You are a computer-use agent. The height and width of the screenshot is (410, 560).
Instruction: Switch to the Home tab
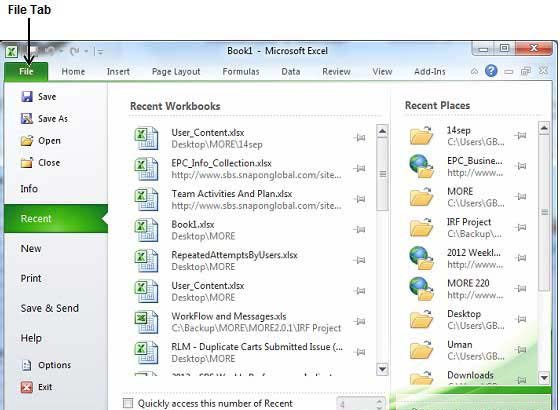(73, 71)
